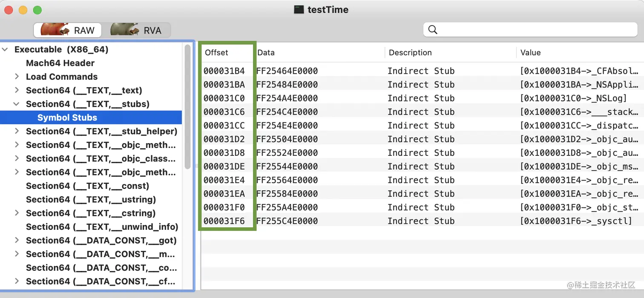This screenshot has width=644, height=298.
Task: Select offset cell 000031D2
Action: (x=224, y=139)
